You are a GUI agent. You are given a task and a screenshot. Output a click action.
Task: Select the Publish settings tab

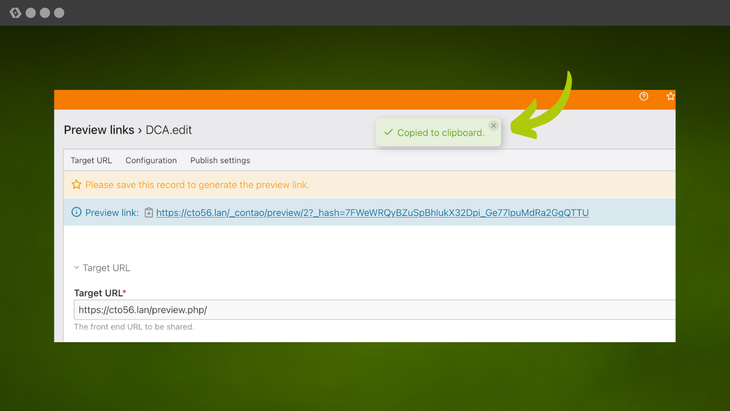pos(220,160)
